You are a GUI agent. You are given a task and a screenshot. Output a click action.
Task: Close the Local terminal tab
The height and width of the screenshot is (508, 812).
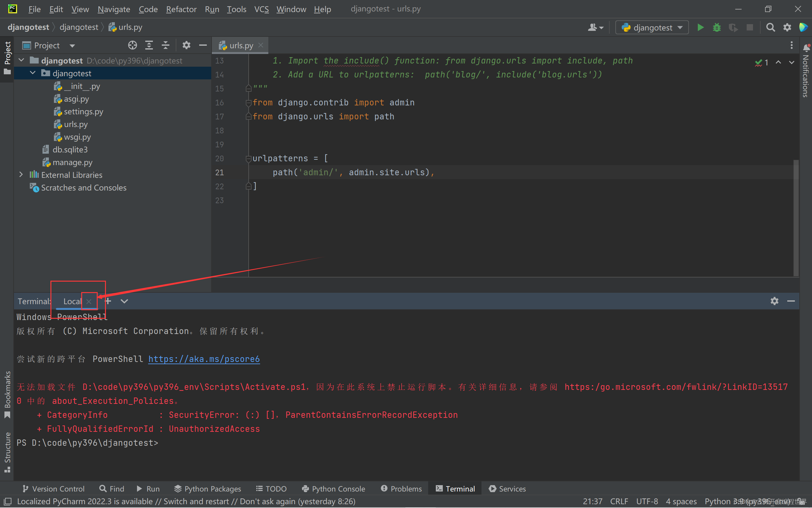coord(89,301)
